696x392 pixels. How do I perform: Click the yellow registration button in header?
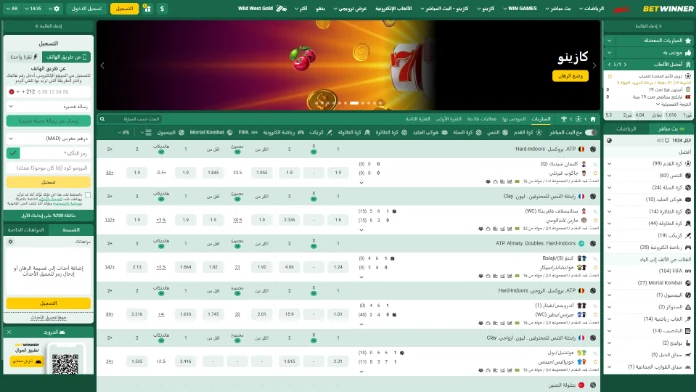pos(124,8)
